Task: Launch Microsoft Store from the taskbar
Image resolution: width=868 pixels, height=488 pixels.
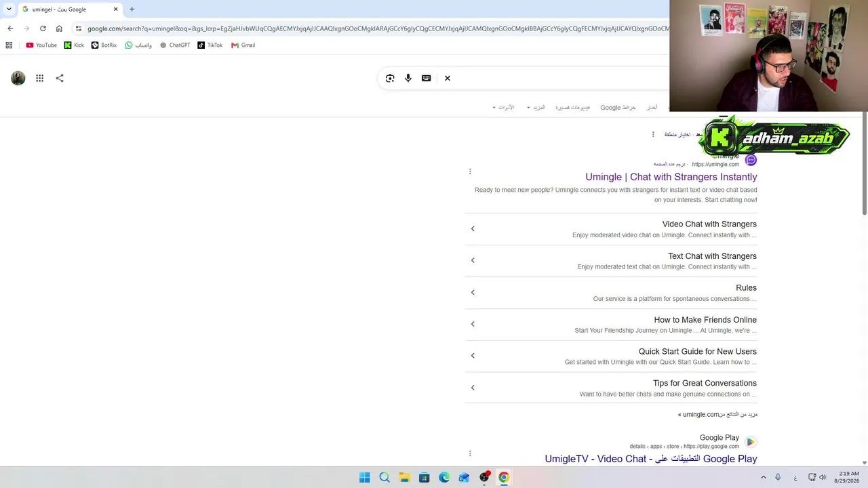Action: 425,478
